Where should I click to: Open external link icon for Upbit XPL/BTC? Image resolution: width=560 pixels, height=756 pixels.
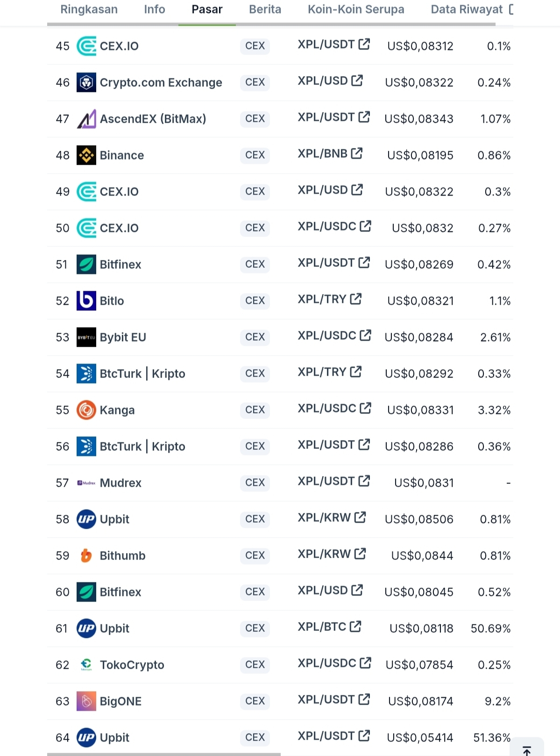355,626
